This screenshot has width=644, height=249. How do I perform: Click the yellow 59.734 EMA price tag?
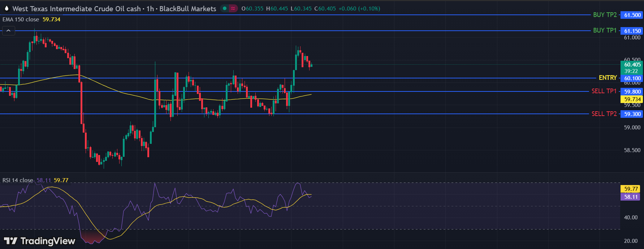[x=632, y=99]
